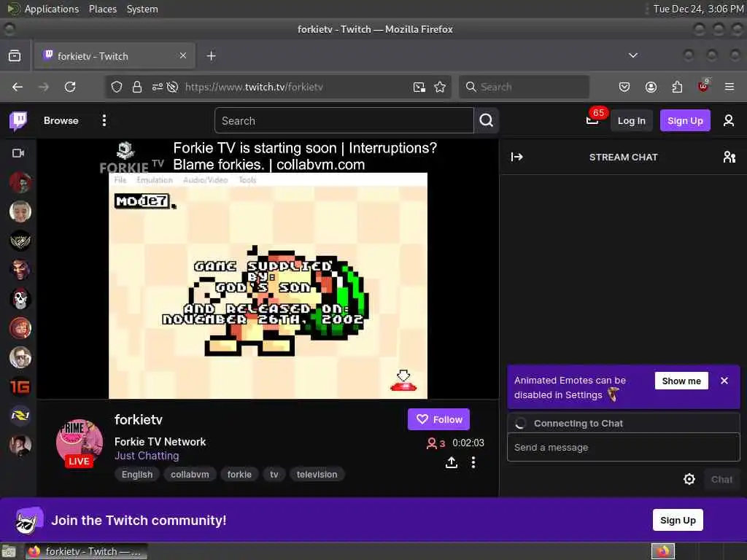Click the Sign Up button in the purple banner

coord(678,520)
